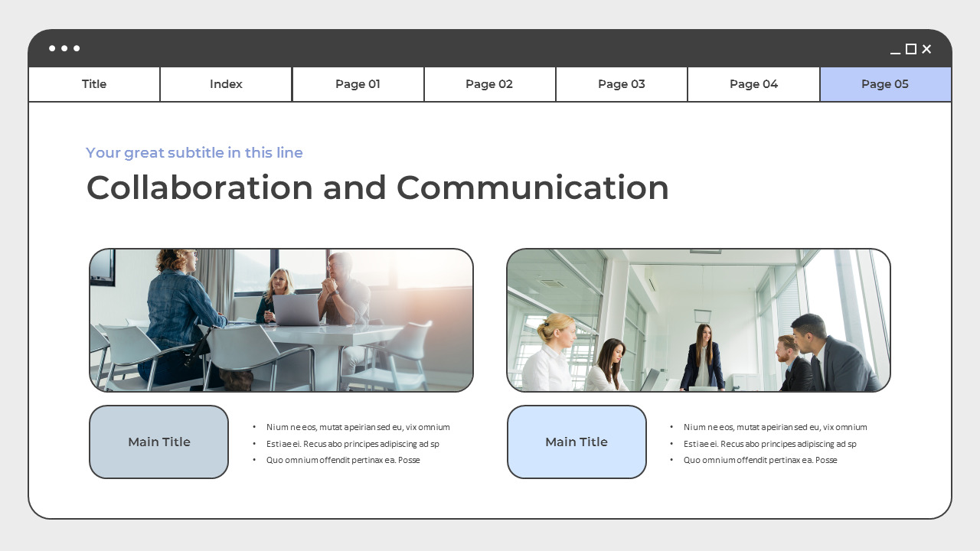The height and width of the screenshot is (551, 980).
Task: Click the bullet beside 'Nium ne eos' text
Action: coord(253,427)
